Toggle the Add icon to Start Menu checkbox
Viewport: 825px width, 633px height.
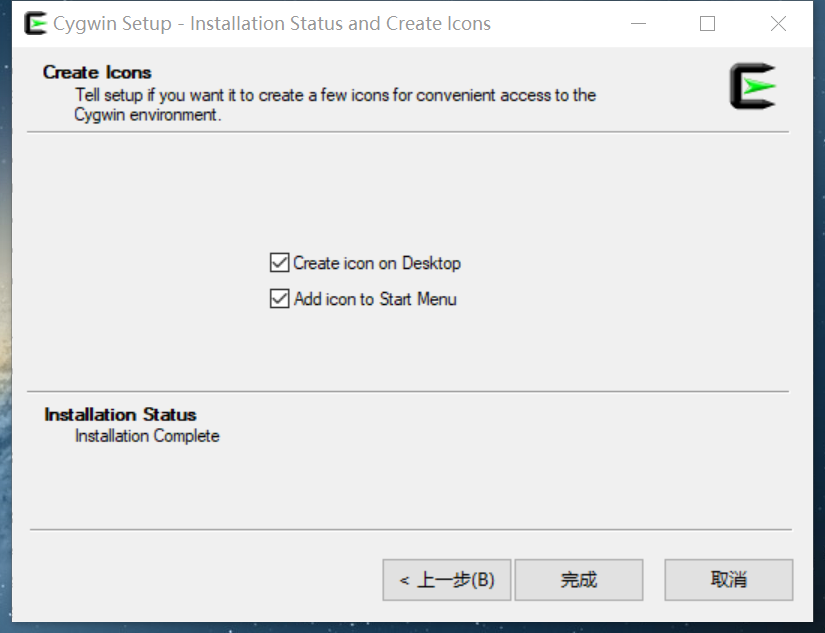(279, 299)
